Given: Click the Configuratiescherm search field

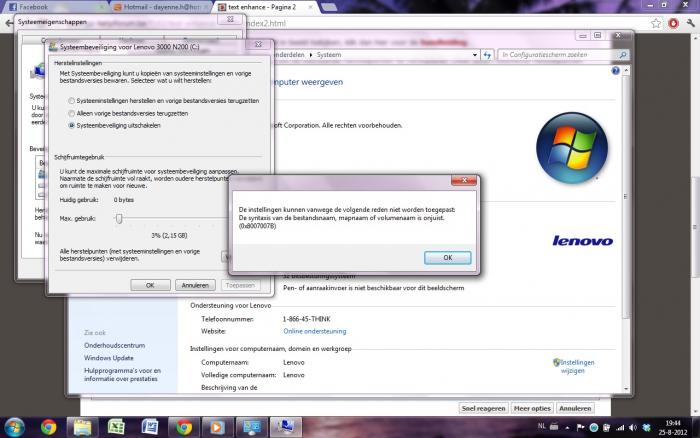Looking at the screenshot, I should (558, 54).
